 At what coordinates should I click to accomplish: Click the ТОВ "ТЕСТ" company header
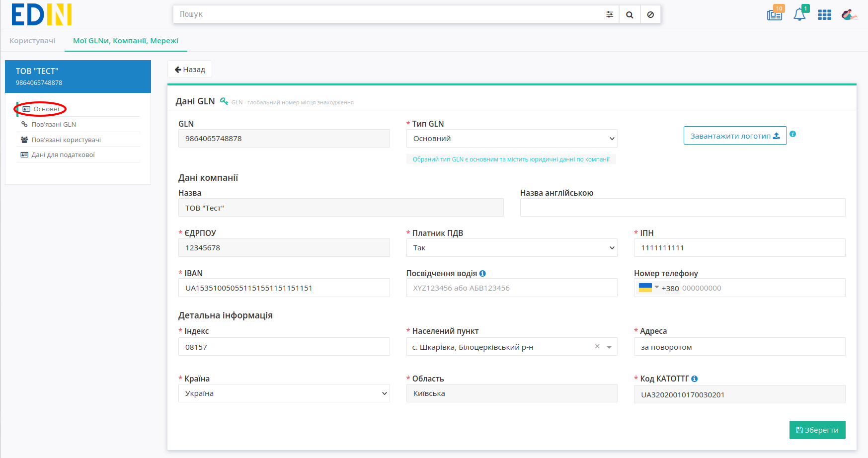coord(78,76)
